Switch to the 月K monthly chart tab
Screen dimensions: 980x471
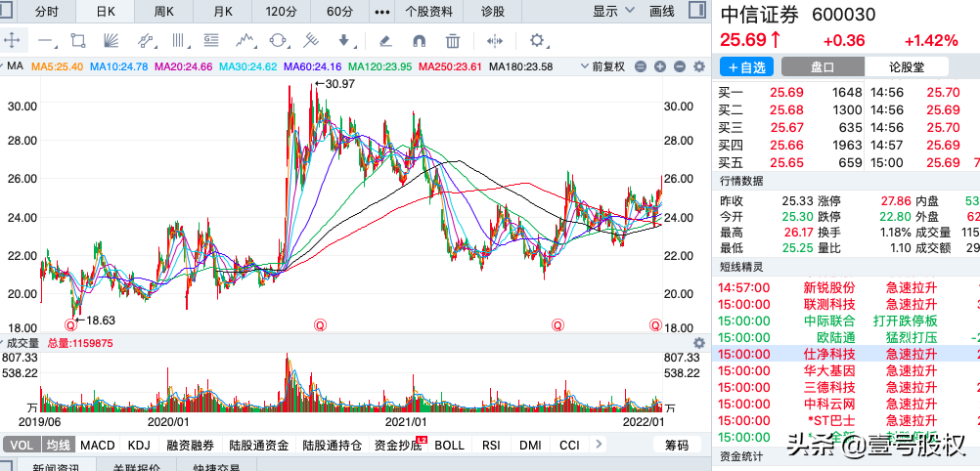click(223, 12)
